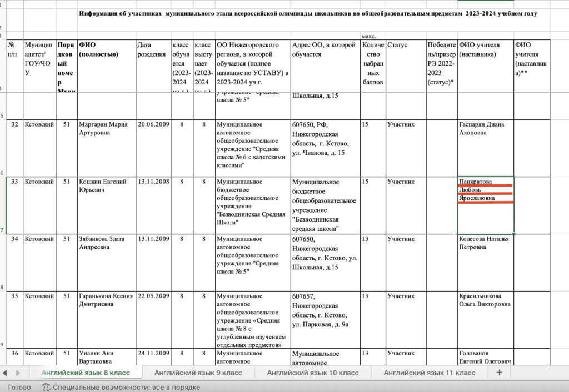
Task: Click the next sheet navigation arrow
Action: coord(18,373)
